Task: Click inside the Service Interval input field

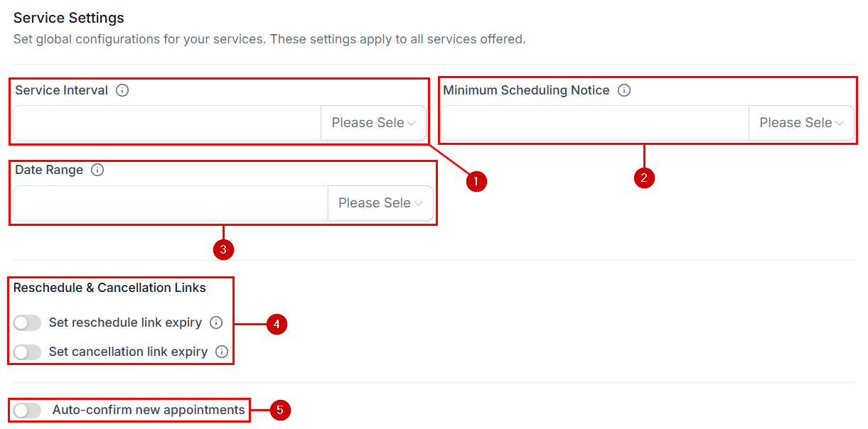Action: tap(164, 123)
